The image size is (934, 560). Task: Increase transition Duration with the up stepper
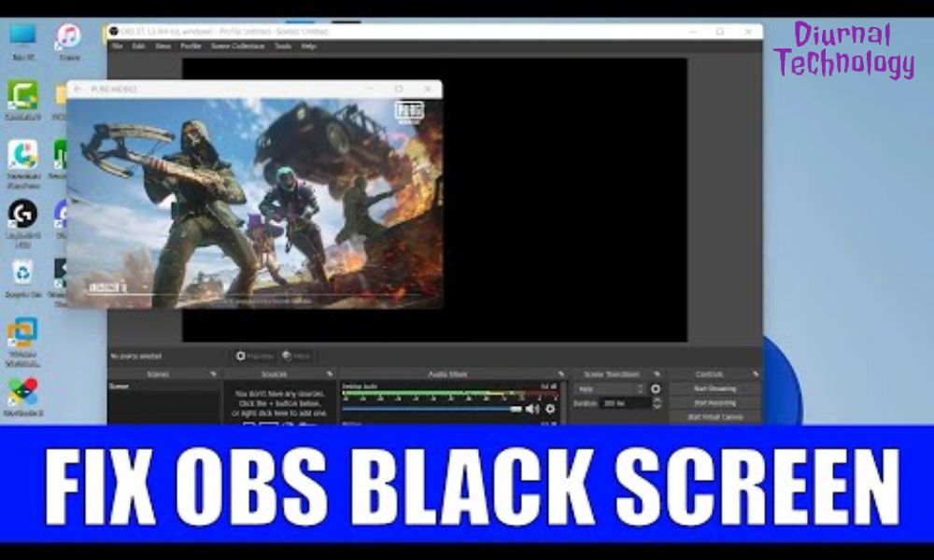(656, 399)
